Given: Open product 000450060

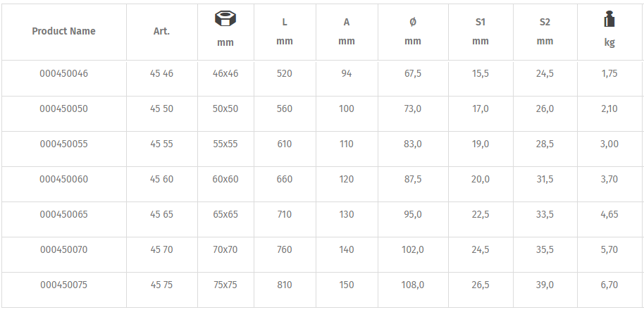Looking at the screenshot, I should [x=63, y=179].
